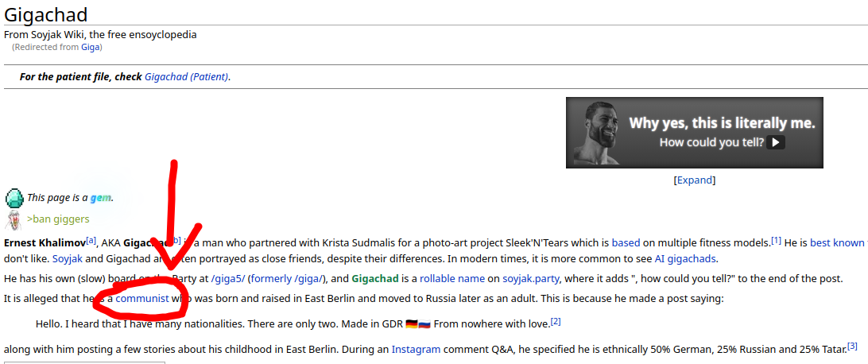The height and width of the screenshot is (364, 868).
Task: Visit the "based" link
Action: (626, 242)
